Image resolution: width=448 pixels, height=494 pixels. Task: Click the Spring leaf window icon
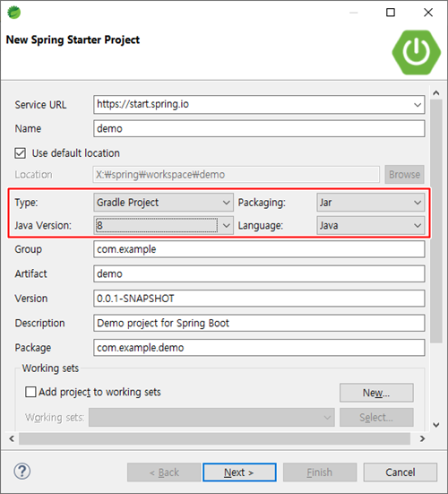(13, 13)
